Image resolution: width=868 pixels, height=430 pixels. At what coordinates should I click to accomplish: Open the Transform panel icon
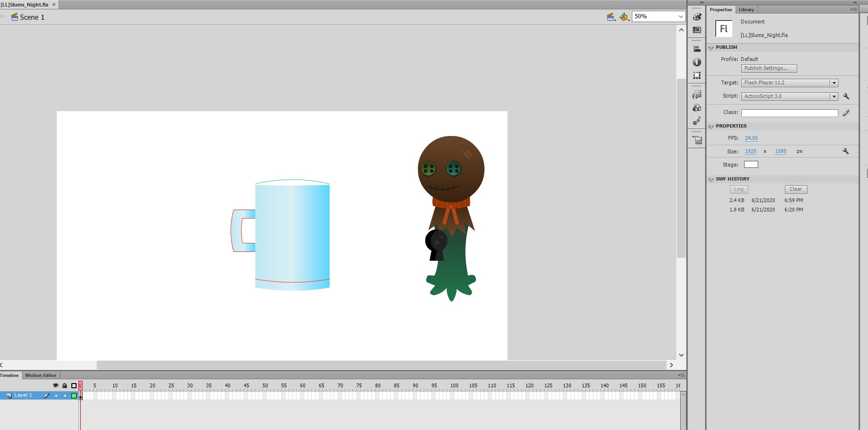pos(697,75)
